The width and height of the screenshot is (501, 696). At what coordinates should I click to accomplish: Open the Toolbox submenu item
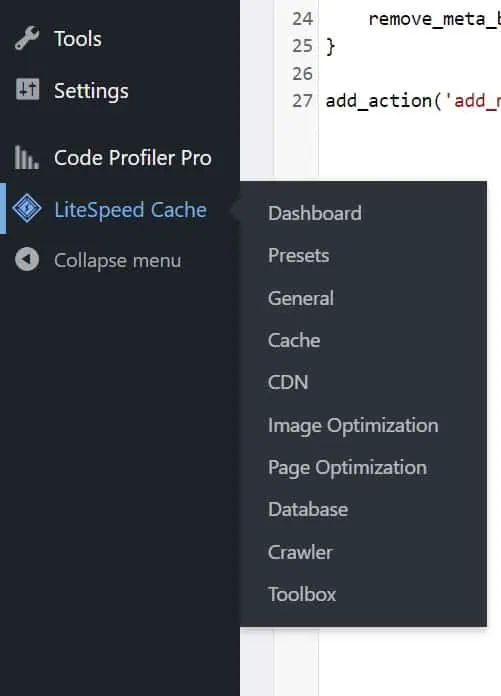pyautogui.click(x=302, y=594)
